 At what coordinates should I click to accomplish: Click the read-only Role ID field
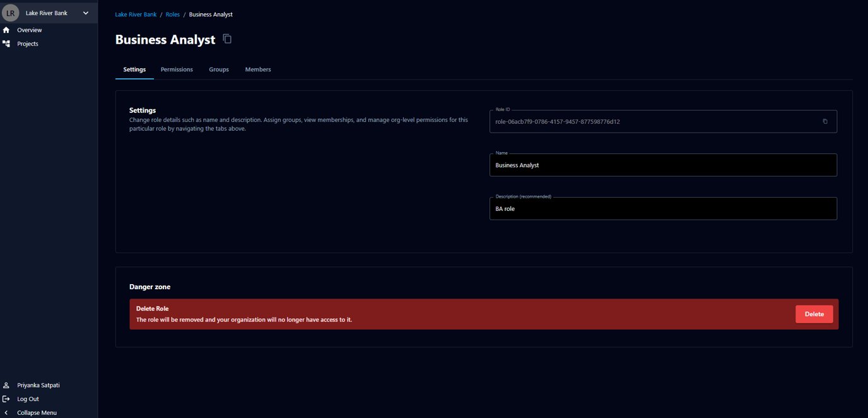tap(663, 121)
